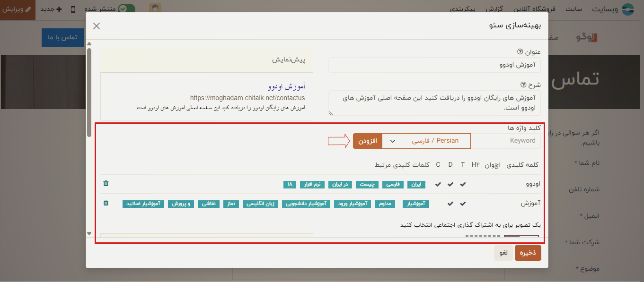Click the عنوان title input field
This screenshot has height=282, width=644.
434,65
